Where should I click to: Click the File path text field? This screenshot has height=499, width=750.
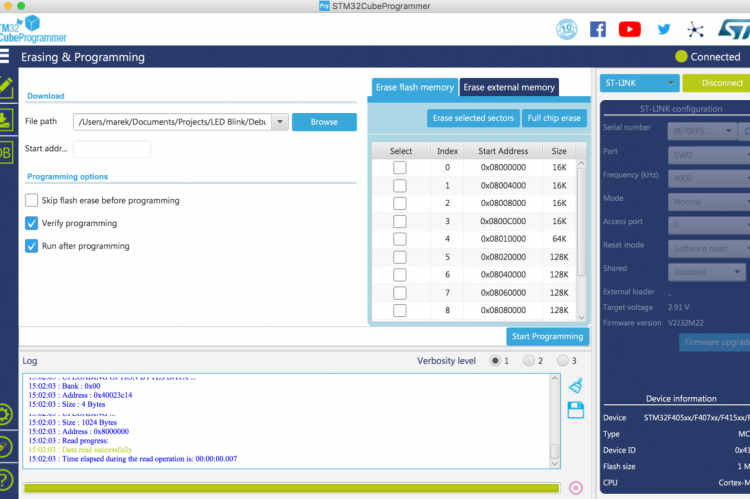click(172, 122)
